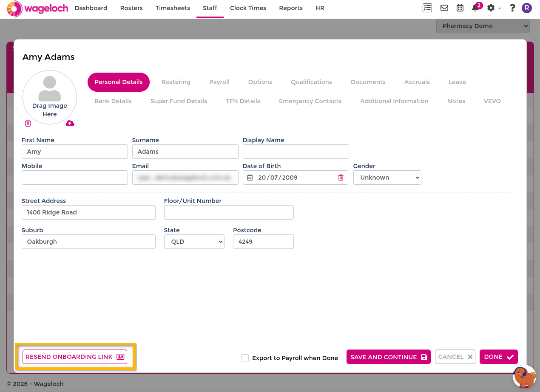Switch to the Additional Information tab

(x=395, y=101)
